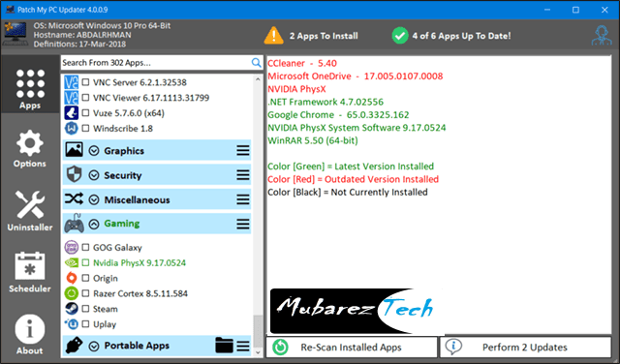
Task: Expand the Graphics category chevron
Action: pos(94,151)
